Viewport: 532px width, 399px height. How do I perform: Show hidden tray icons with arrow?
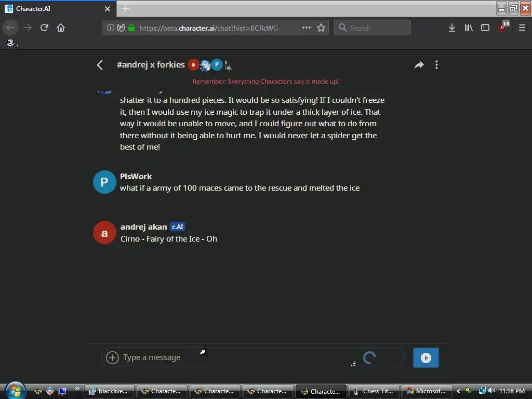click(458, 391)
